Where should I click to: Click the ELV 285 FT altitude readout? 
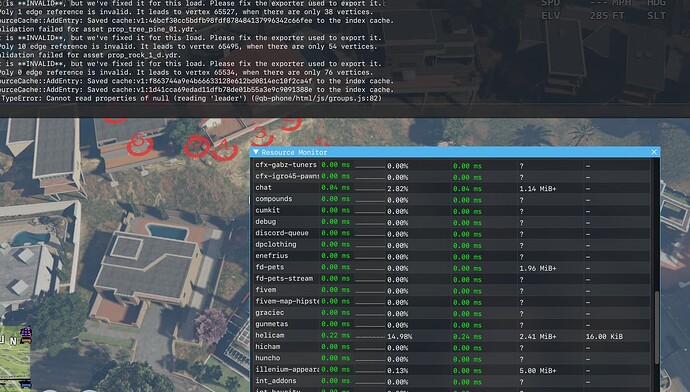point(582,16)
